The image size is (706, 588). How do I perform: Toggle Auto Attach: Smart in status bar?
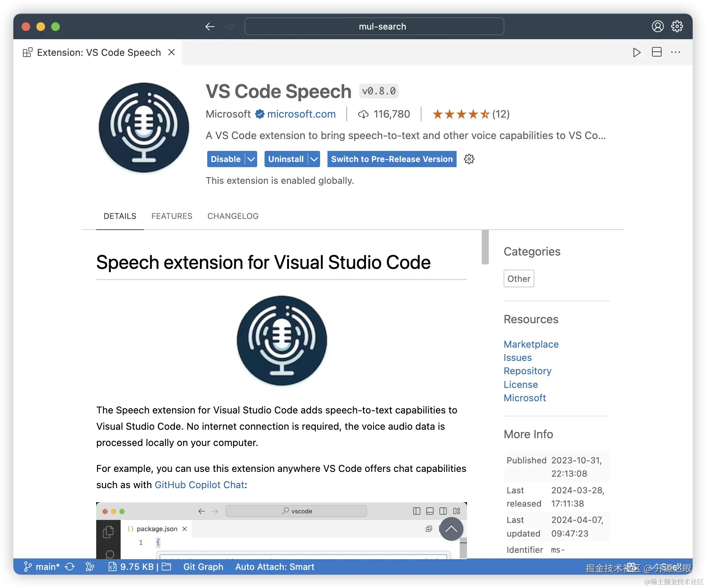(275, 567)
